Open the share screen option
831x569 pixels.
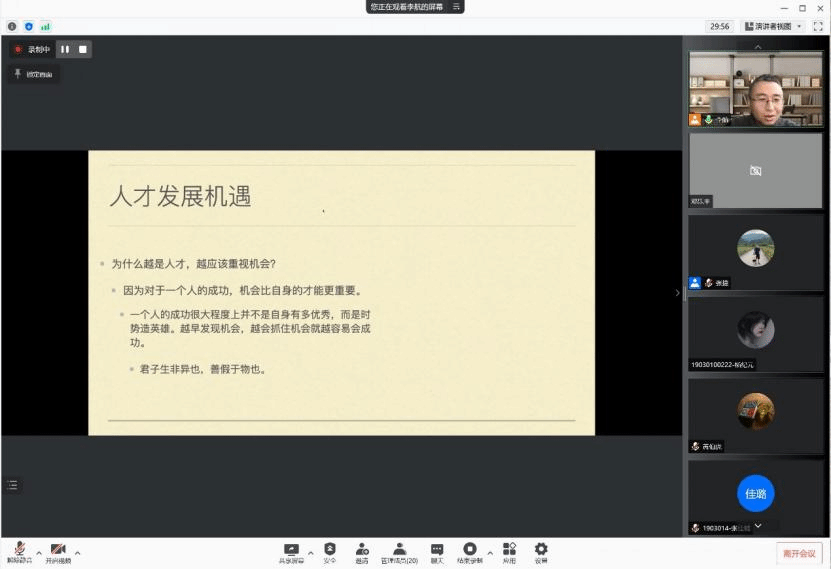coord(291,551)
